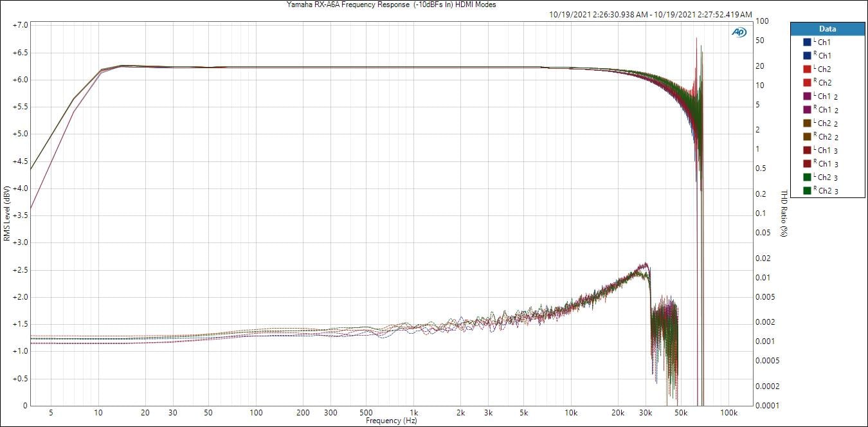This screenshot has height=427, width=868.
Task: Select the R Ch2 3 green legend swatch
Action: tap(807, 191)
